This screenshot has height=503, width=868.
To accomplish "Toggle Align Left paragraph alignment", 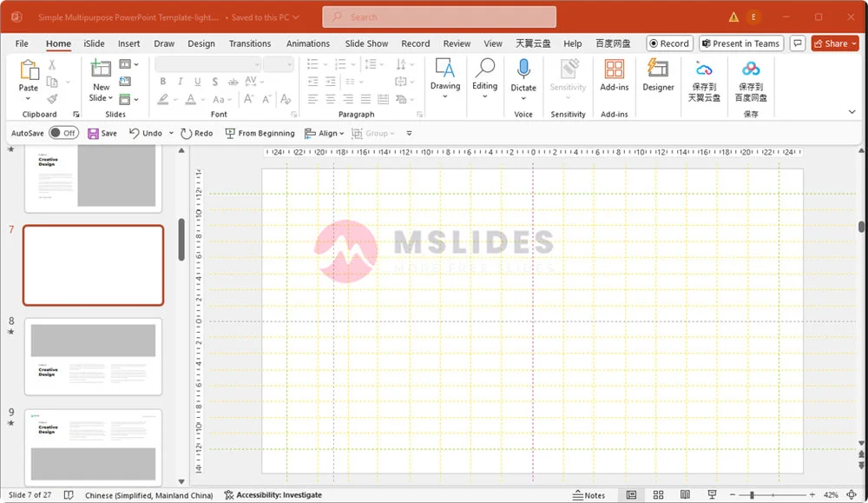I will click(x=312, y=99).
